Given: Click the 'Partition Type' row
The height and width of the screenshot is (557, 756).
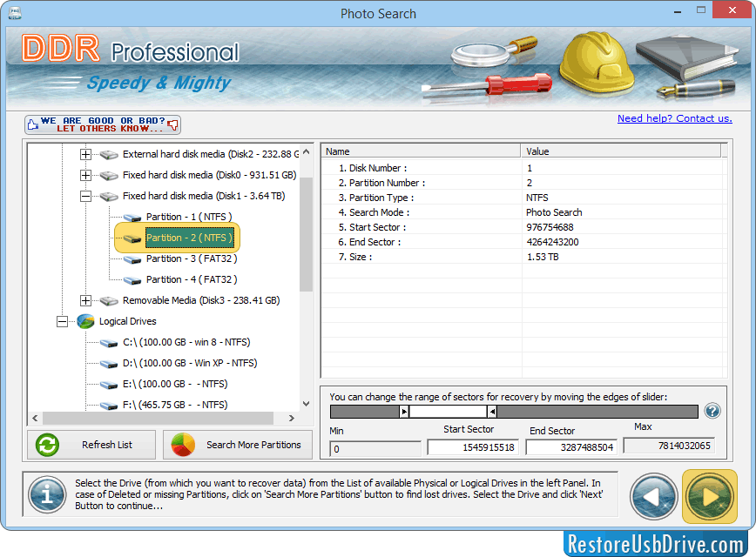Looking at the screenshot, I should (523, 198).
